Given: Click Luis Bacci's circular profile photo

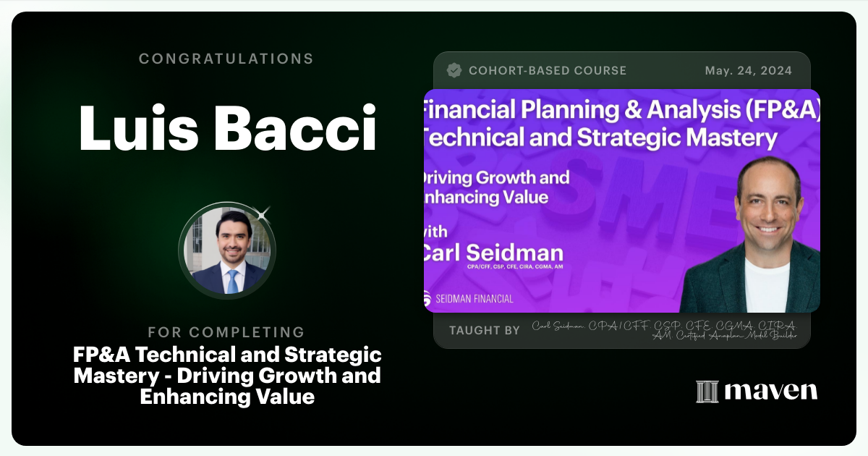Looking at the screenshot, I should pyautogui.click(x=227, y=252).
